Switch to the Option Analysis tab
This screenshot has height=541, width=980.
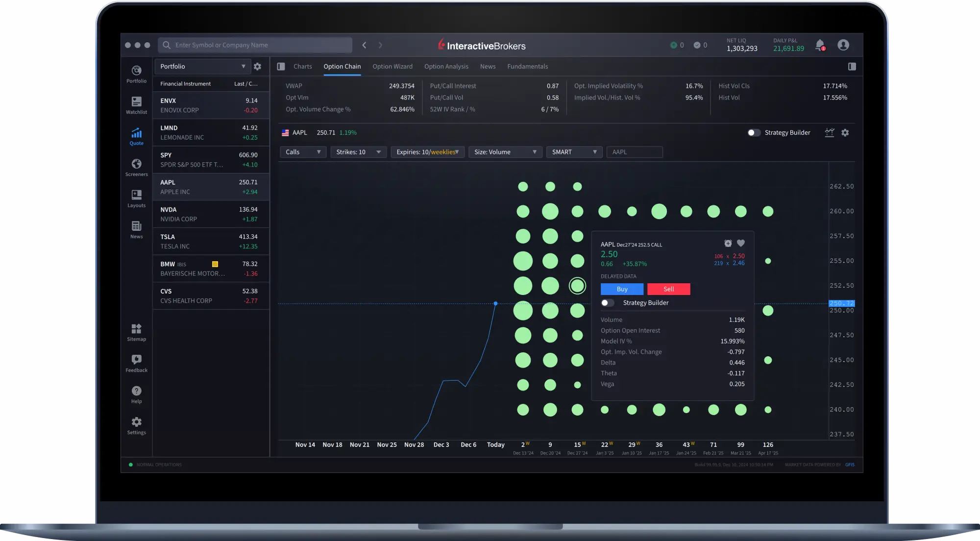(x=446, y=67)
